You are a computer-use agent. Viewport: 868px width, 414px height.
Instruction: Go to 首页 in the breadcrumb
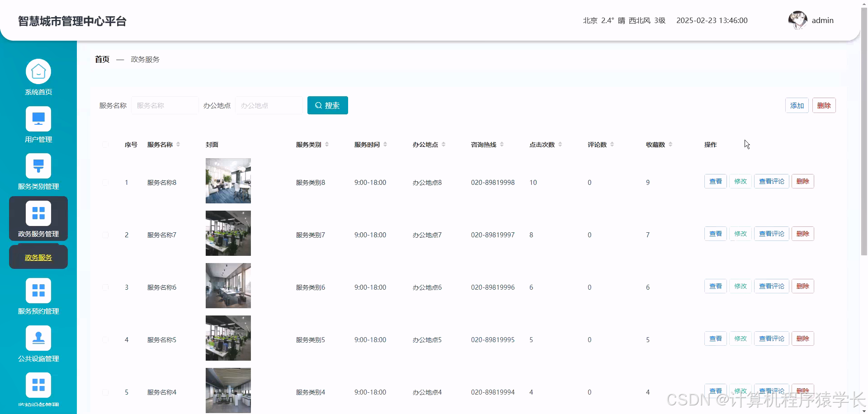(102, 59)
